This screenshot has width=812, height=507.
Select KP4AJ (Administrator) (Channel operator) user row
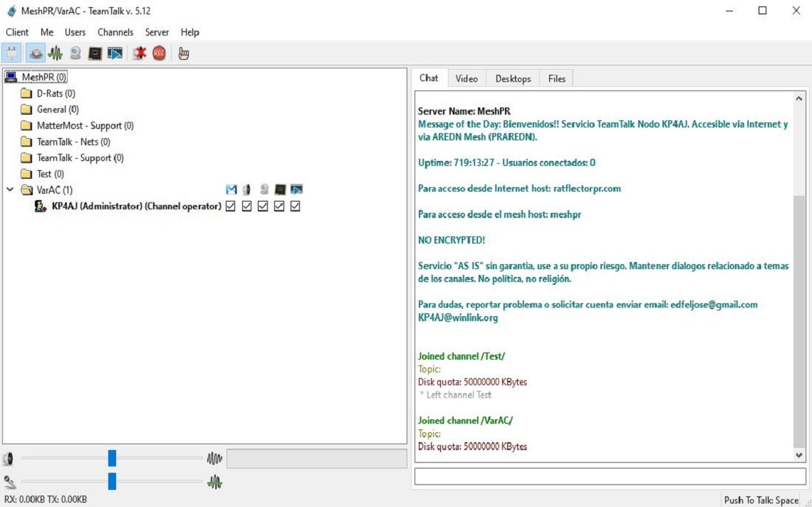tap(137, 206)
